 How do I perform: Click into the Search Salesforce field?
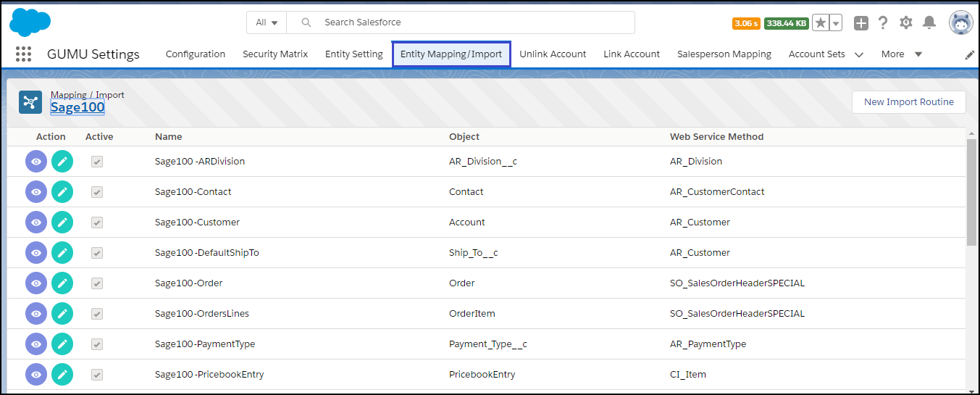(x=461, y=22)
